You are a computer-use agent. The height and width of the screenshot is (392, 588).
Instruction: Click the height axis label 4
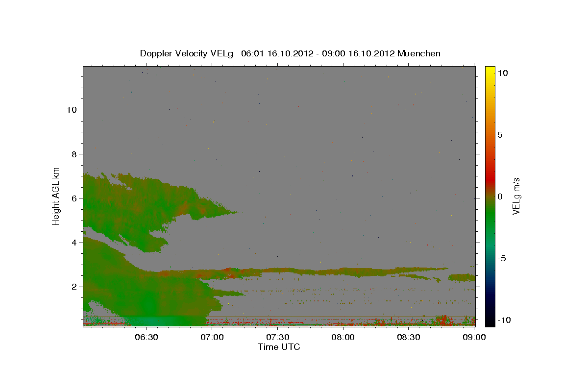[74, 243]
